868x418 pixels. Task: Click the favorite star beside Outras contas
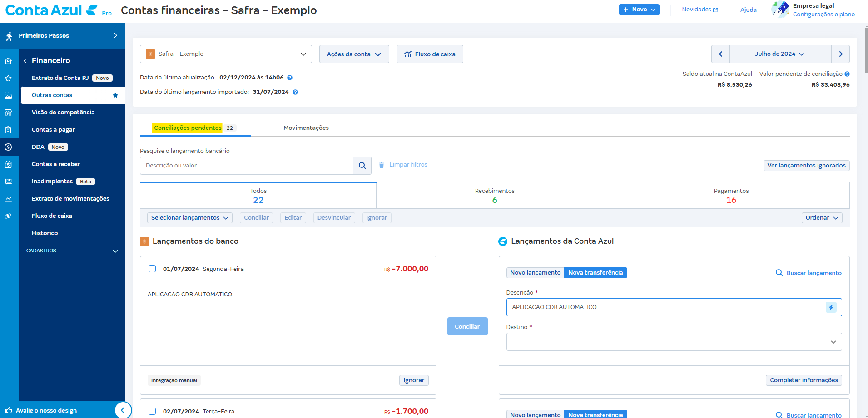pyautogui.click(x=115, y=95)
